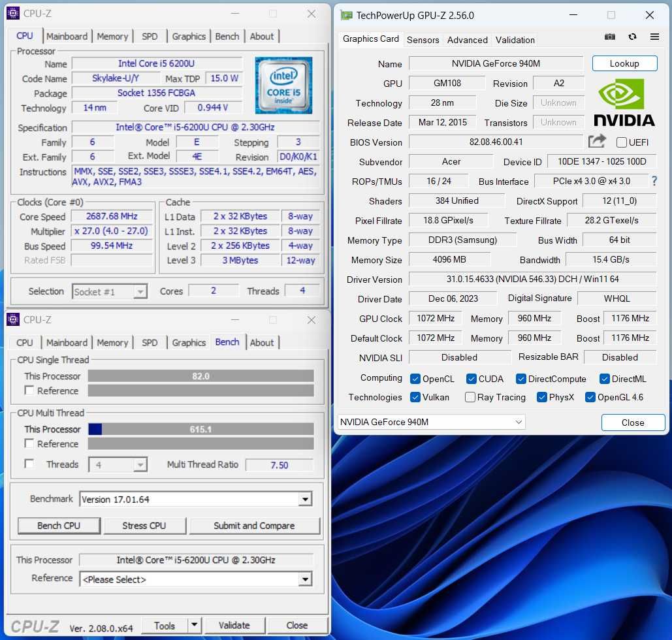Click the GPU-Z refresh icon
This screenshot has height=640, width=672.
pos(632,37)
